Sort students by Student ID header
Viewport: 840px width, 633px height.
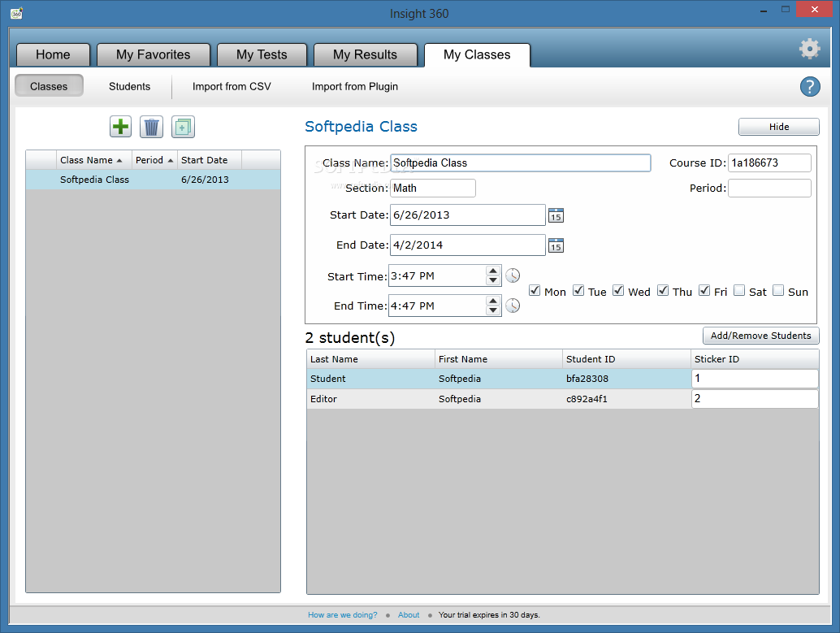627,359
